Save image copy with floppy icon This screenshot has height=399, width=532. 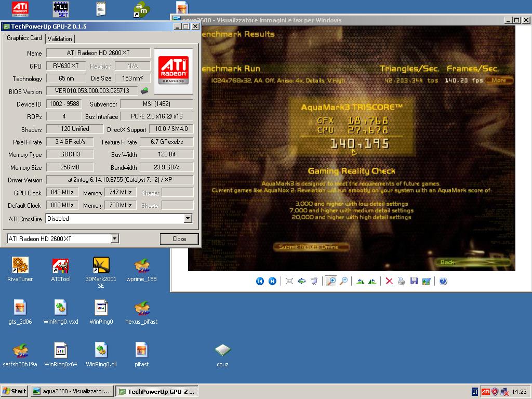point(414,281)
